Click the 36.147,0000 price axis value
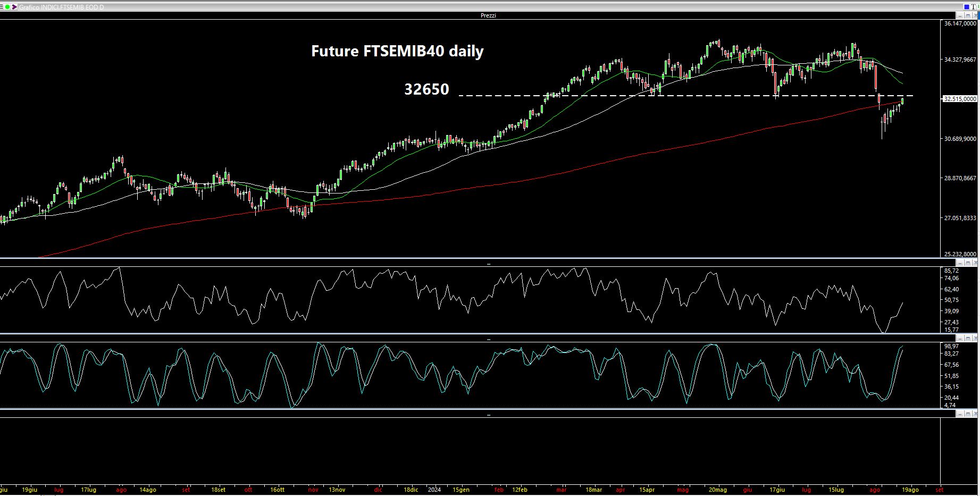Screen dimensions: 980x496 click(x=960, y=23)
